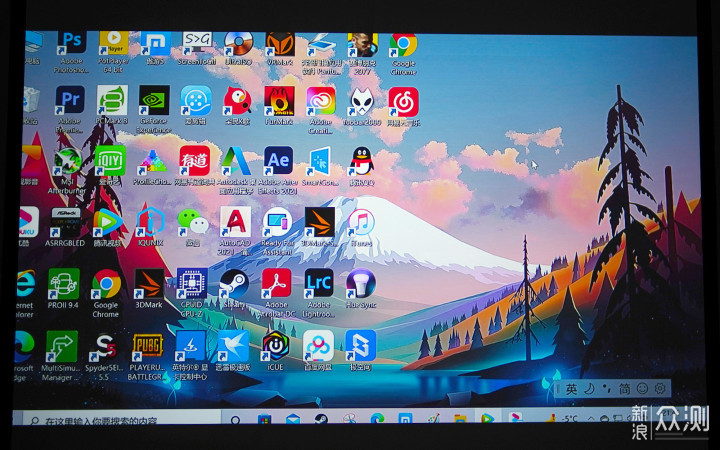This screenshot has height=450, width=720.
Task: Select the UltraISO disc icon
Action: (239, 44)
